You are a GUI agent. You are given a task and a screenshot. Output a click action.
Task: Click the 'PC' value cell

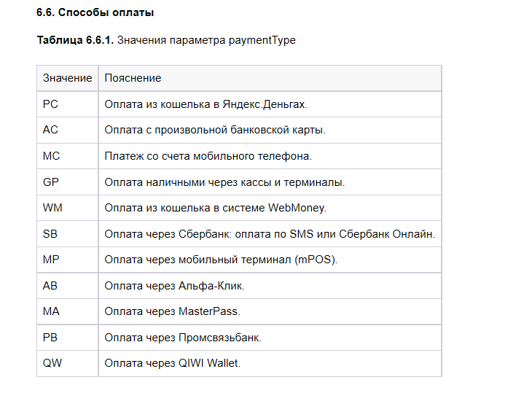[50, 104]
